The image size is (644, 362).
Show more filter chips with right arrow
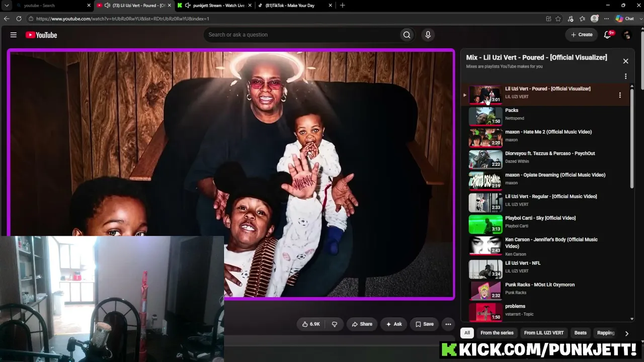tap(626, 333)
